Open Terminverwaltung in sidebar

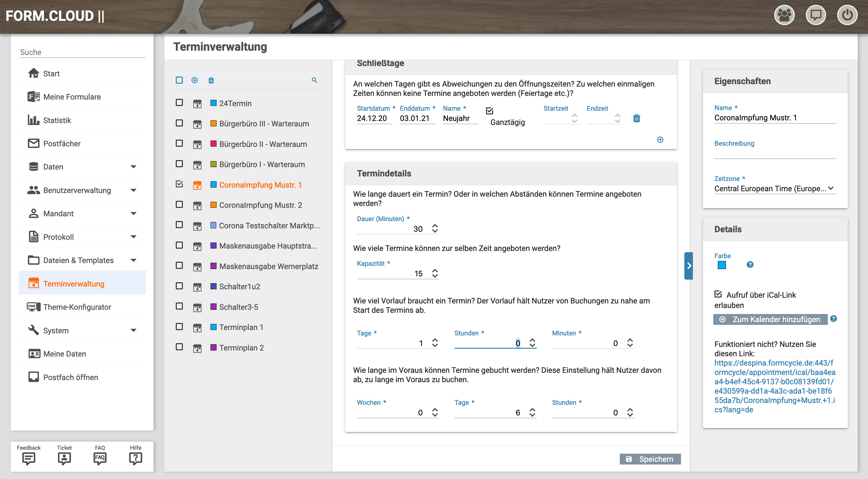point(82,284)
